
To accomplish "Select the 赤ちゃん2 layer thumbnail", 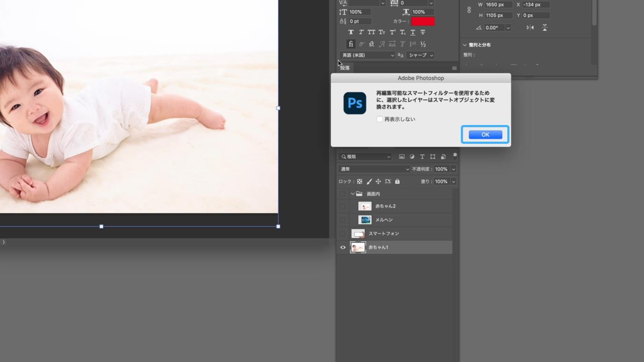I will (x=364, y=206).
